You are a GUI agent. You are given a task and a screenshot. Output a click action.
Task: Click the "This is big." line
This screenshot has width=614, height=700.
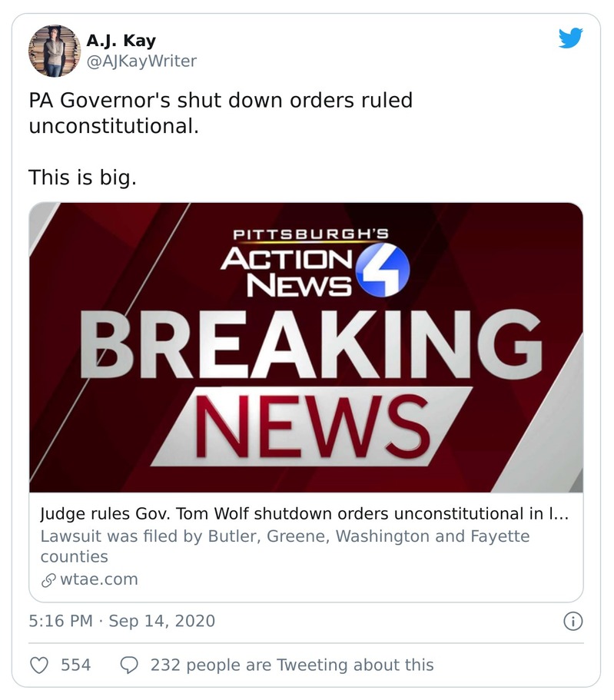(82, 177)
